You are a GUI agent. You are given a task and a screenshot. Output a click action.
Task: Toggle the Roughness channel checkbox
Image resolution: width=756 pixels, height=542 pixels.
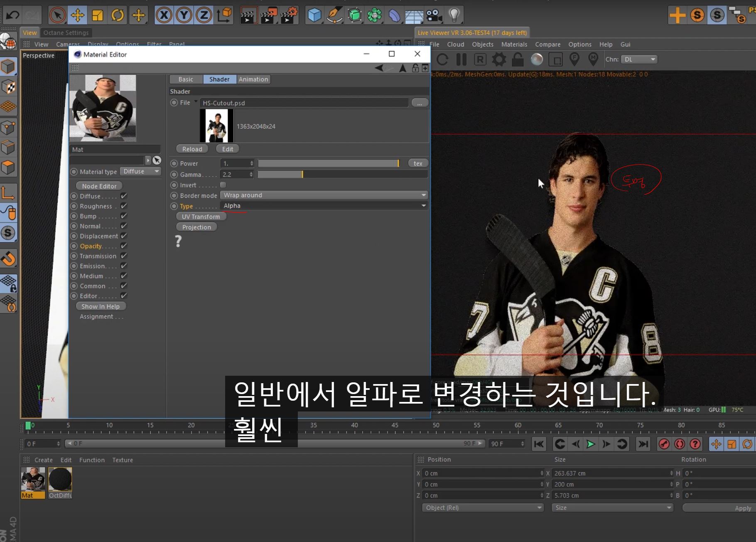coord(124,206)
